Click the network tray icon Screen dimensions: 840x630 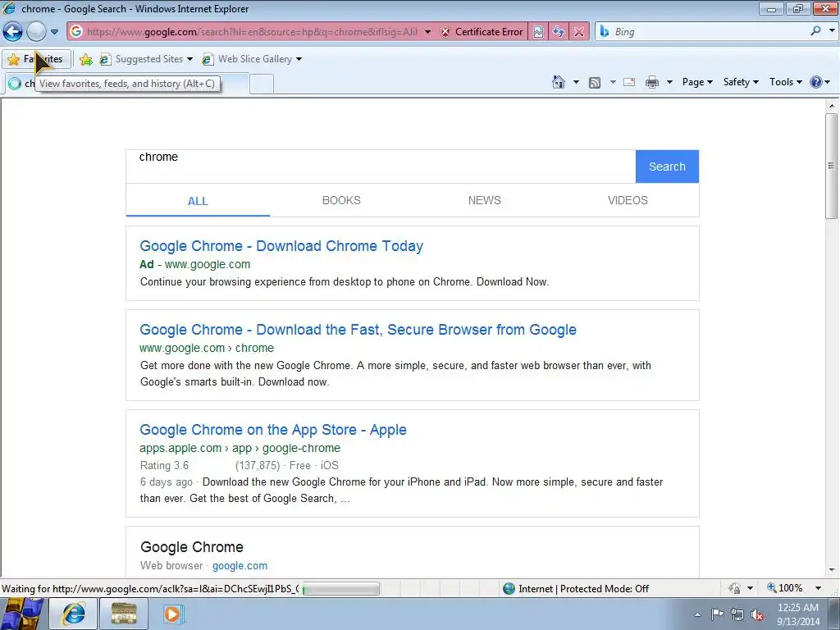click(x=737, y=614)
